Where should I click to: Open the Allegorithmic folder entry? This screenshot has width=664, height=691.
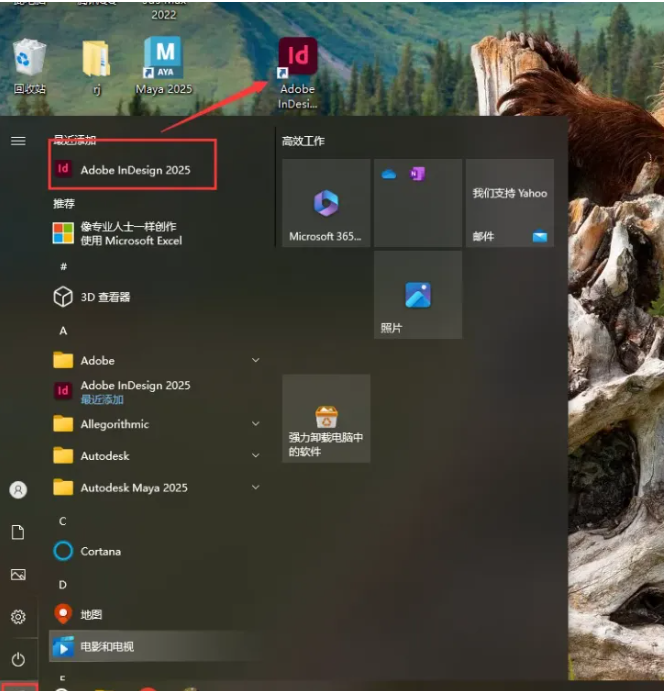click(156, 424)
